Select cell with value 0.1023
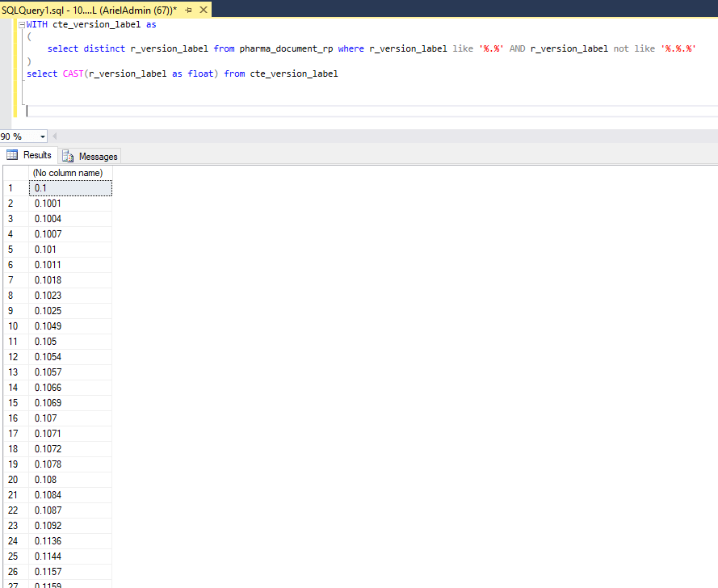The height and width of the screenshot is (588, 718). (x=70, y=296)
